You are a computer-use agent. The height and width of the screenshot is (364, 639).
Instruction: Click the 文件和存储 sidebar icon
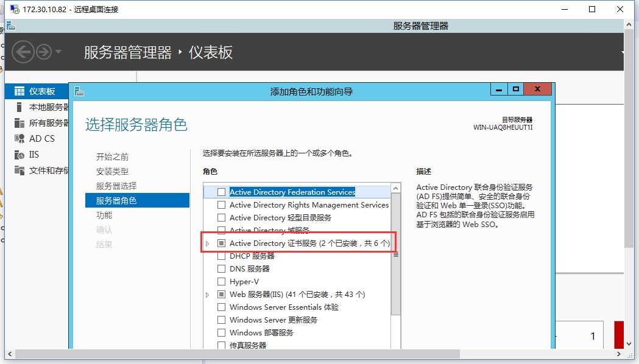[x=19, y=170]
